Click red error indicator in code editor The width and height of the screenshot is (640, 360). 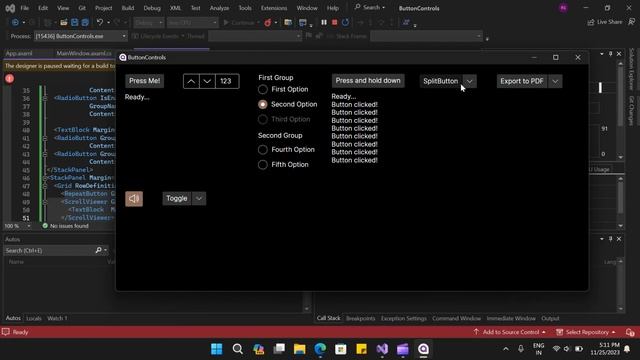(9, 78)
